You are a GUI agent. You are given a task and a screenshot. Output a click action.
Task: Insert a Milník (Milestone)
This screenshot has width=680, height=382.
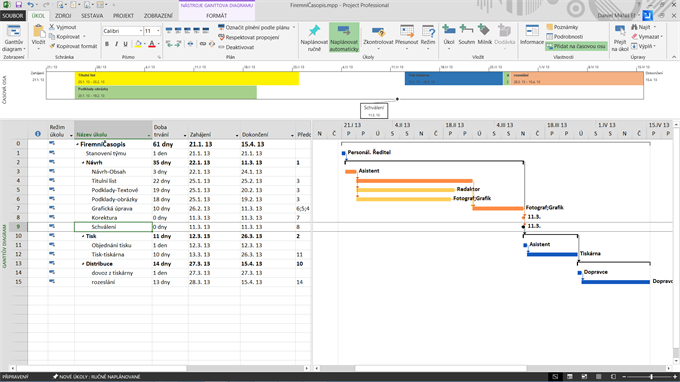pos(484,35)
